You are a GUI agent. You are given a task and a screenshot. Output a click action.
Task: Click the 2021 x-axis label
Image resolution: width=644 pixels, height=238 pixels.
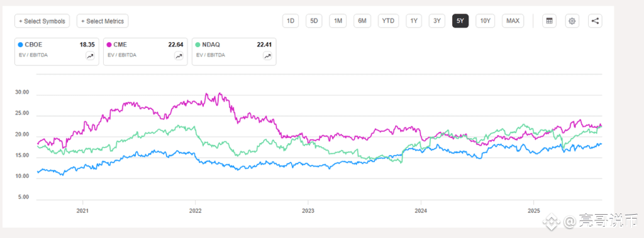tap(82, 210)
